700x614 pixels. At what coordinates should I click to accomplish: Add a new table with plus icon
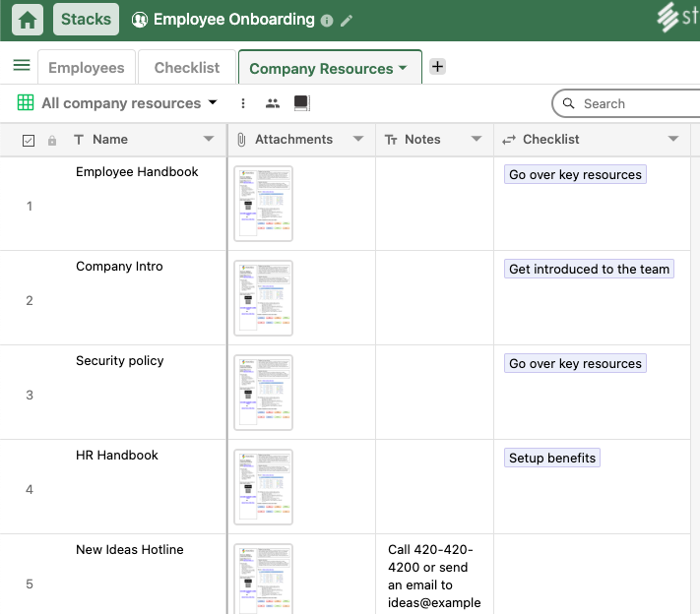(x=438, y=67)
